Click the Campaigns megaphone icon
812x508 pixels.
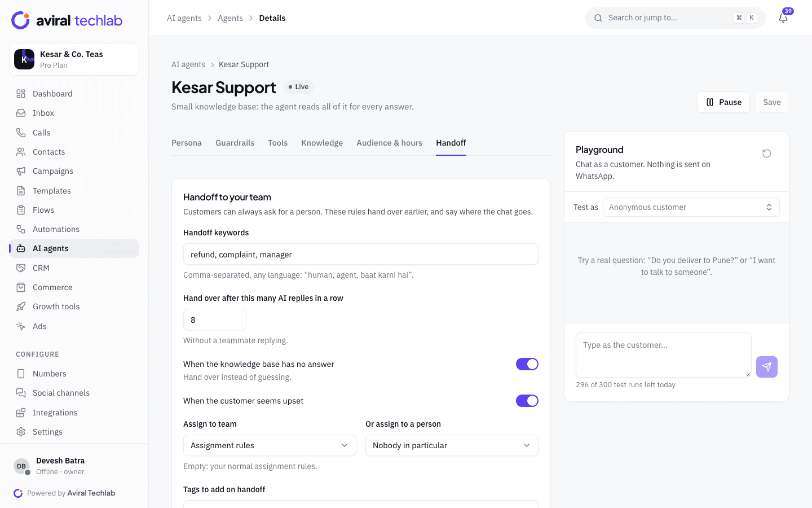point(21,171)
